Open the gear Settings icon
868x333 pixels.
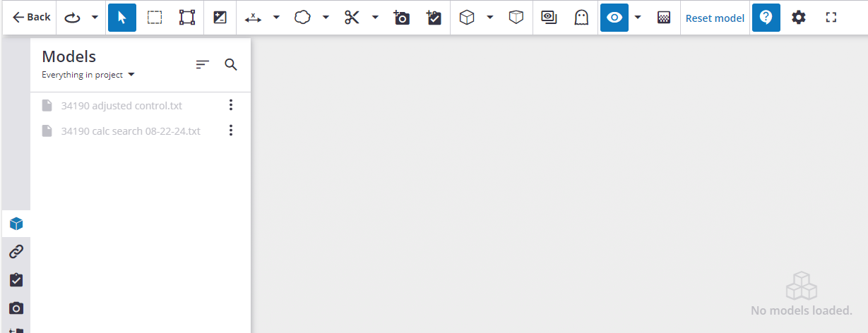click(x=799, y=18)
